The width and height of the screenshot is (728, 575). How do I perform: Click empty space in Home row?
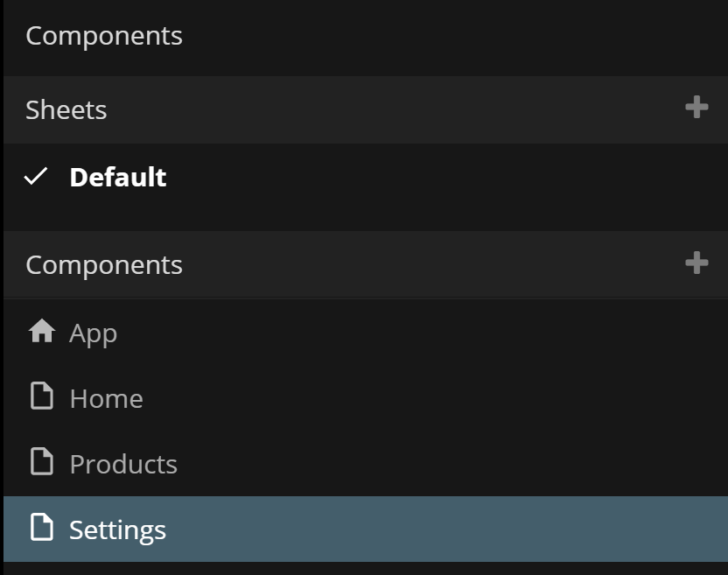437,398
